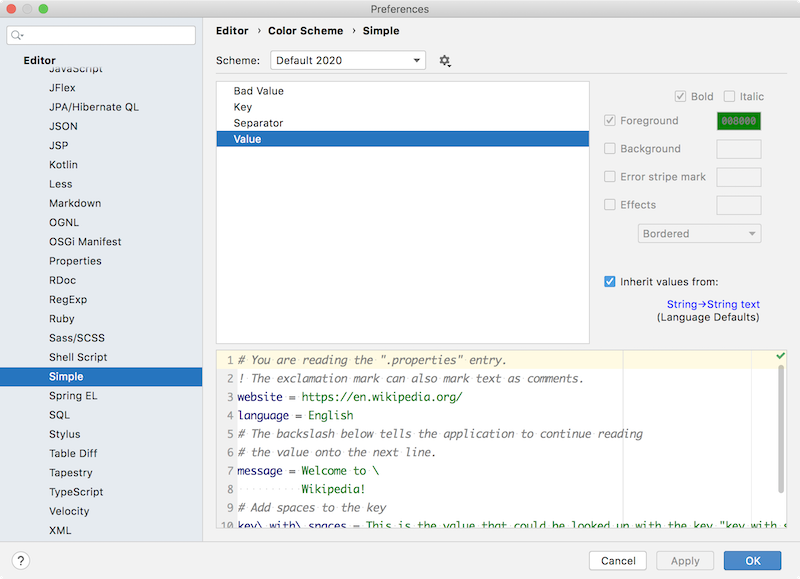Choose the Separator attribute entry
The width and height of the screenshot is (800, 579).
[258, 123]
